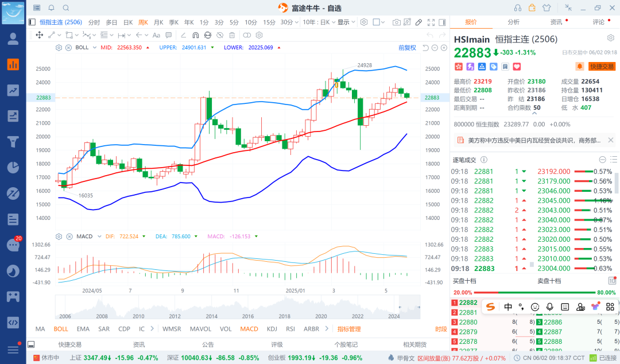Select the comment bubble annotation tool
The height and width of the screenshot is (364, 620).
coord(168,35)
